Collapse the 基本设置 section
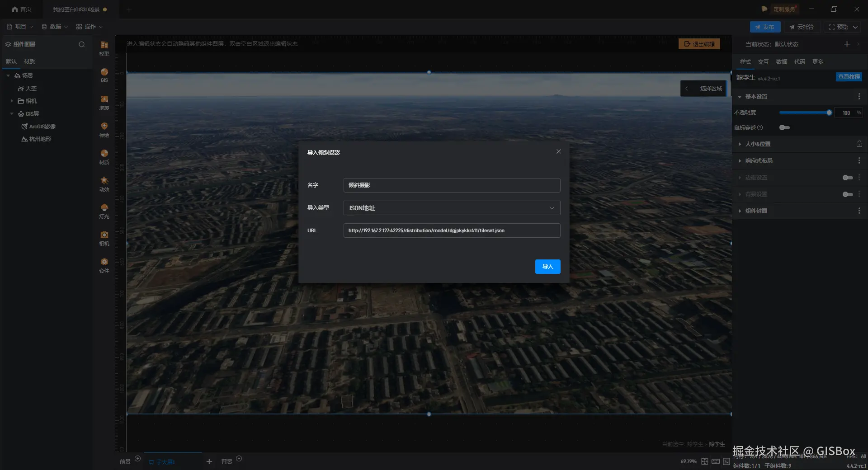The width and height of the screenshot is (868, 470). (740, 97)
